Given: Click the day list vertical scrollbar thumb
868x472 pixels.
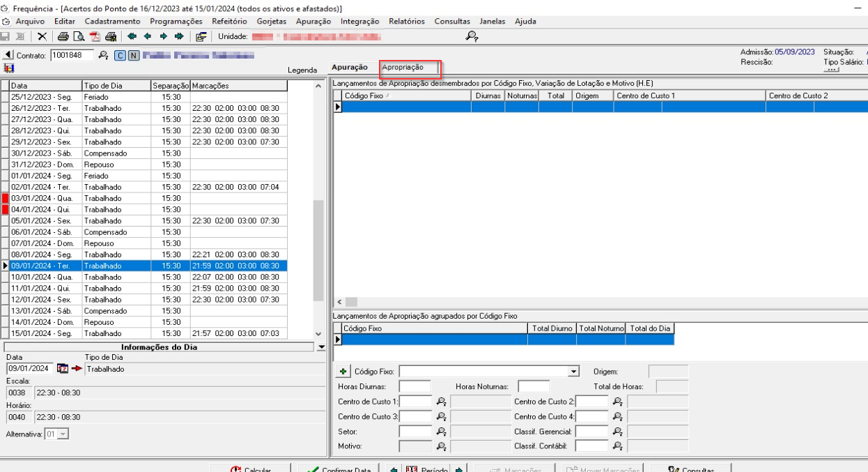Looking at the screenshot, I should (x=318, y=250).
